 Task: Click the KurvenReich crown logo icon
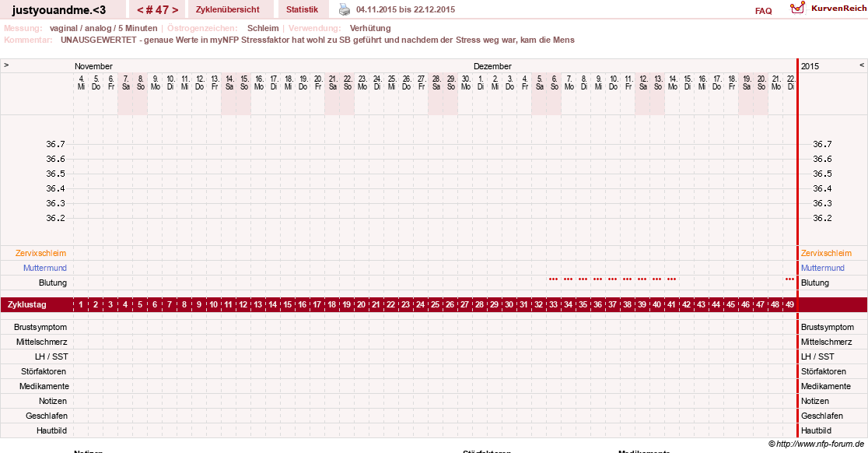[x=797, y=8]
